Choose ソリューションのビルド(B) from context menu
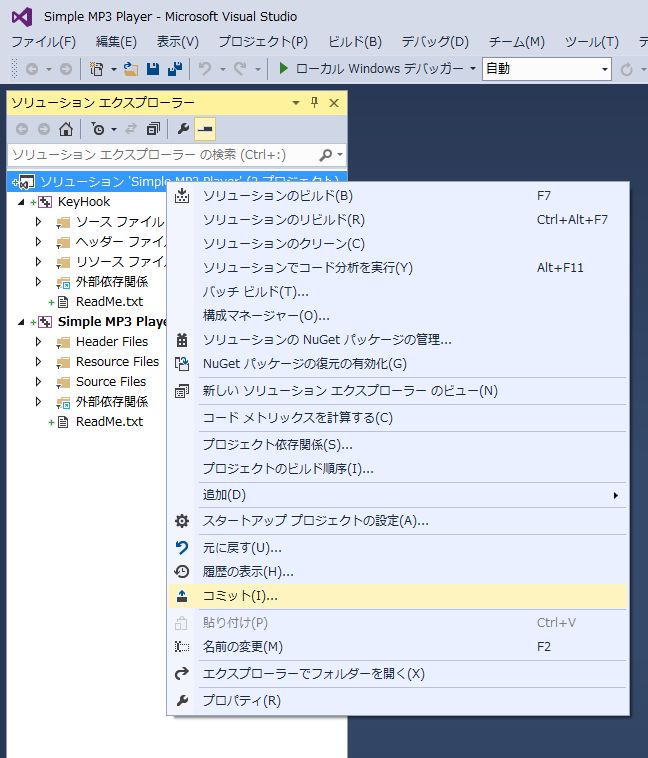Viewport: 648px width, 758px height. pyautogui.click(x=398, y=196)
